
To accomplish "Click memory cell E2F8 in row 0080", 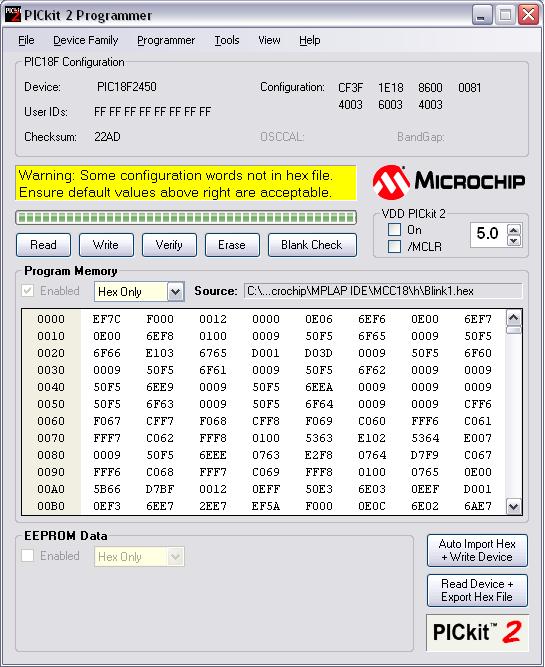I will [319, 455].
